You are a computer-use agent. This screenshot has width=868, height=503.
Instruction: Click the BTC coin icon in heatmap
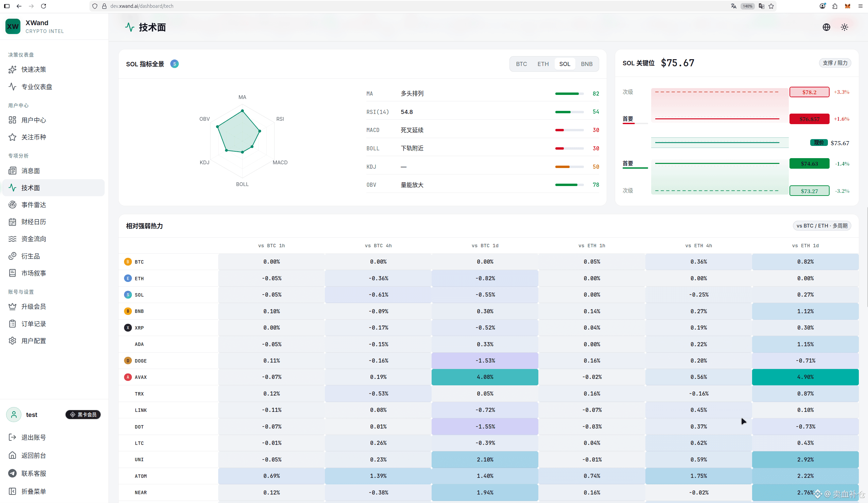(128, 262)
